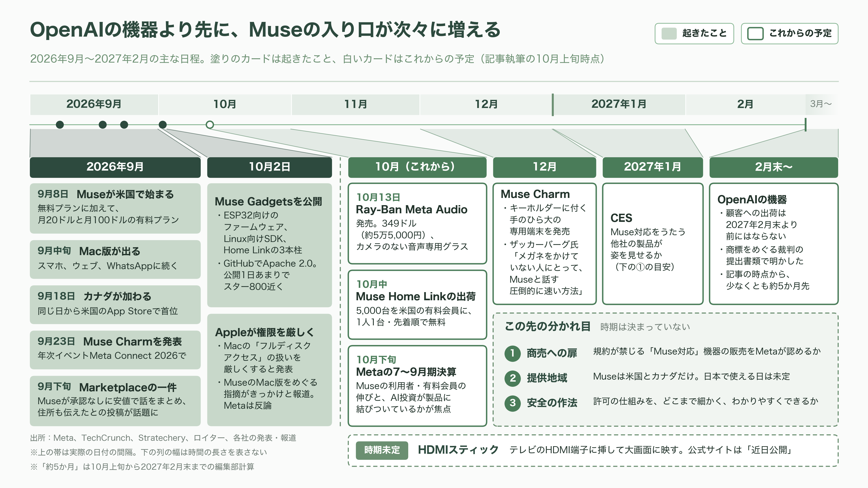Click the filled '起きたこと' legend swatch
868x488 pixels.
[669, 33]
